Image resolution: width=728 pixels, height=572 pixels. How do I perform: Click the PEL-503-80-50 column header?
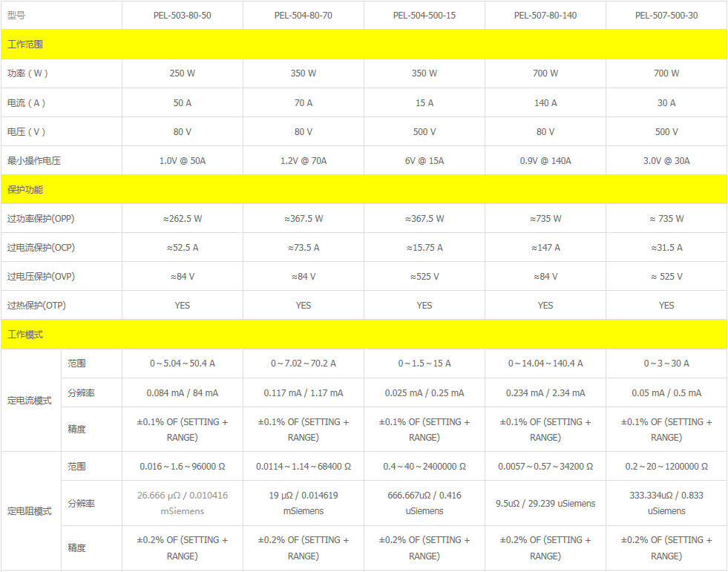tap(182, 15)
